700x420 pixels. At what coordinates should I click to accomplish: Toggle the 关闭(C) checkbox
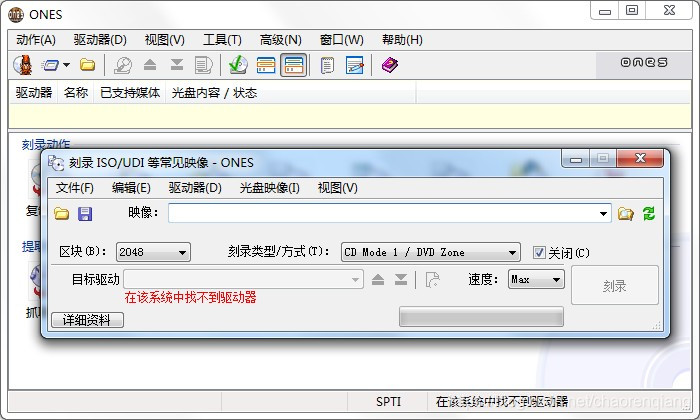539,253
